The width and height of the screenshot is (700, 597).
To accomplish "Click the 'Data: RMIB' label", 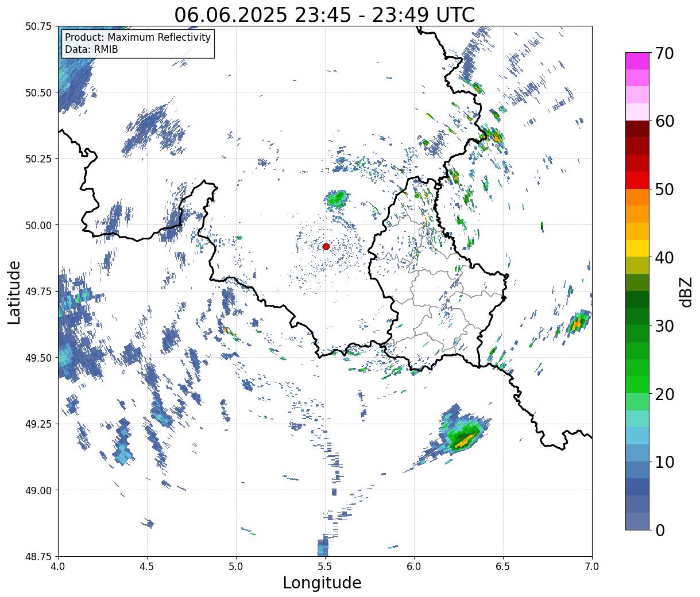I will point(91,50).
